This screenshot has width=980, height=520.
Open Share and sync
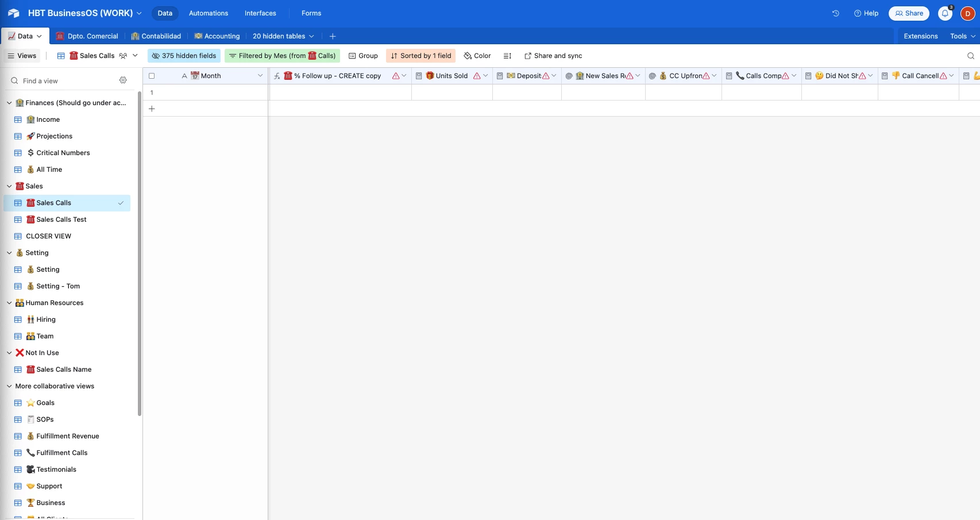pyautogui.click(x=553, y=56)
